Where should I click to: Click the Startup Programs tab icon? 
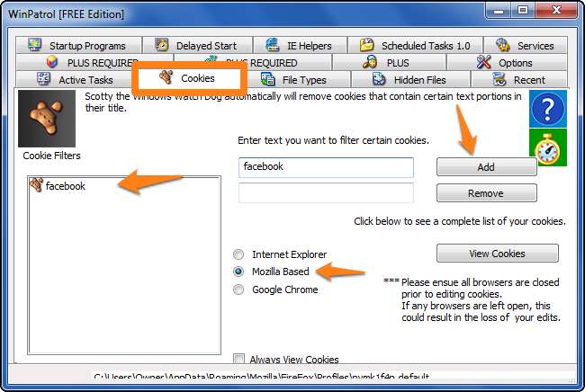coord(35,45)
